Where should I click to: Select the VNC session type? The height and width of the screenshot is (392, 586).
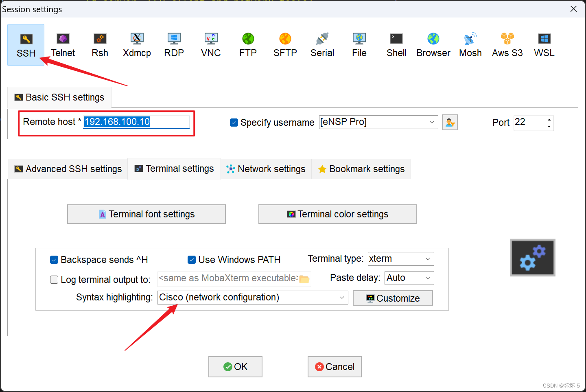211,44
